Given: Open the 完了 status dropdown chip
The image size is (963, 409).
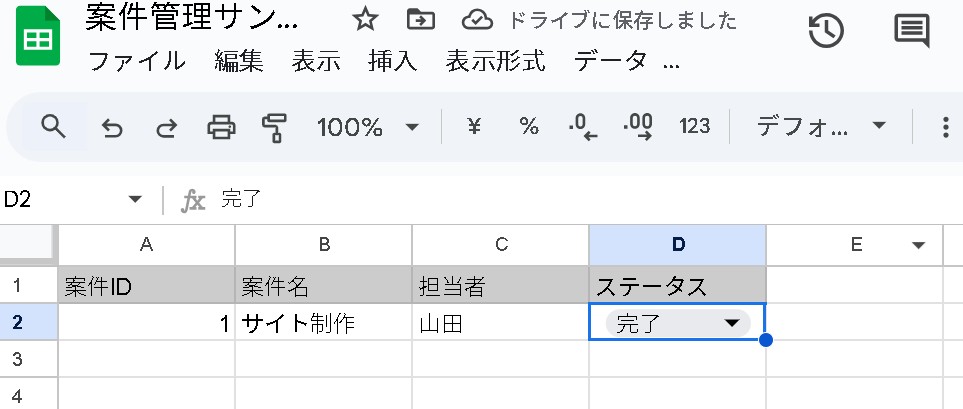Looking at the screenshot, I should [x=677, y=322].
